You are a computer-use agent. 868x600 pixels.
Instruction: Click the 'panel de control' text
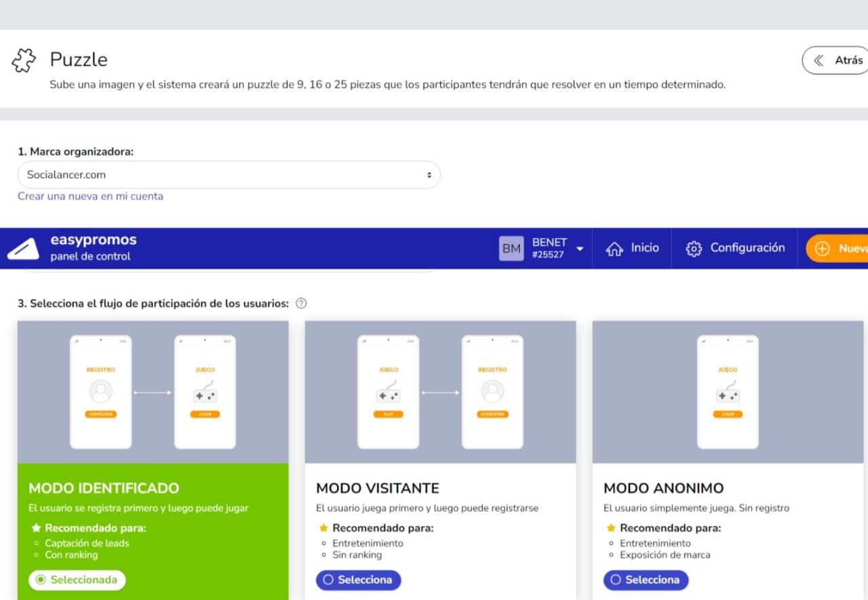[x=90, y=256]
